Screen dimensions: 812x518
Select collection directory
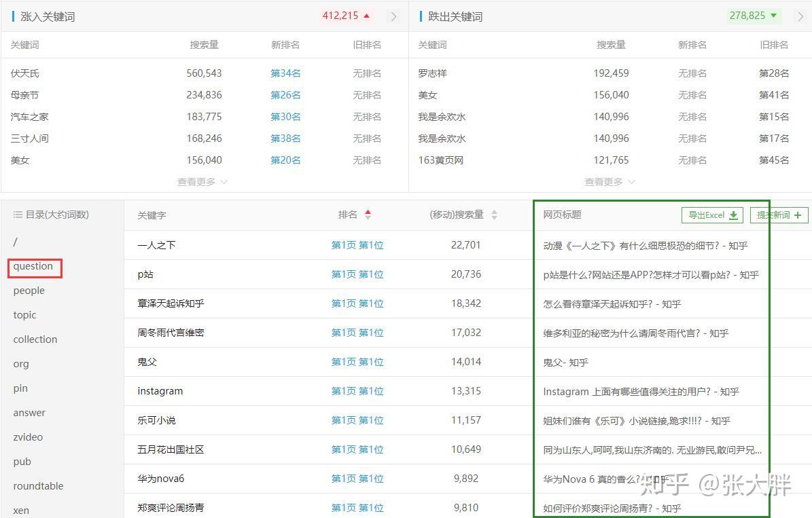[x=35, y=339]
